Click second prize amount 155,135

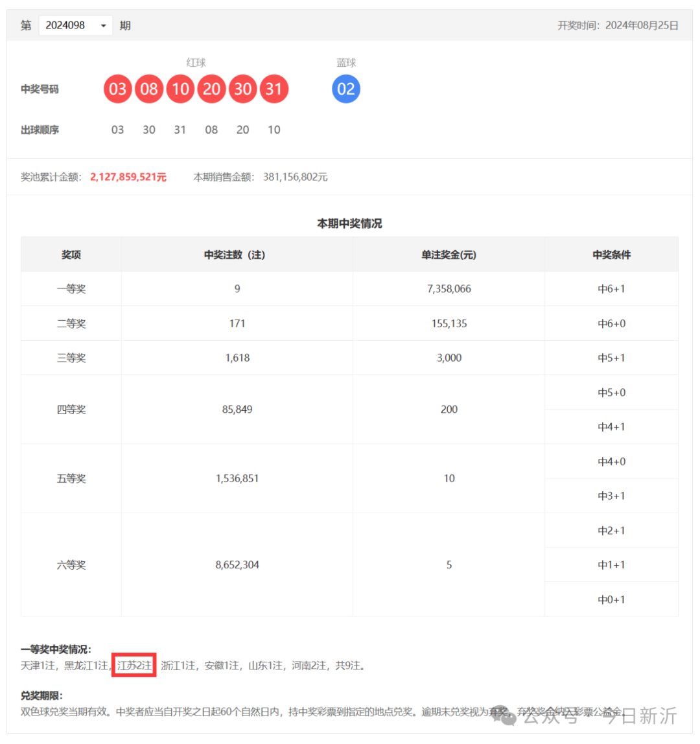[449, 323]
